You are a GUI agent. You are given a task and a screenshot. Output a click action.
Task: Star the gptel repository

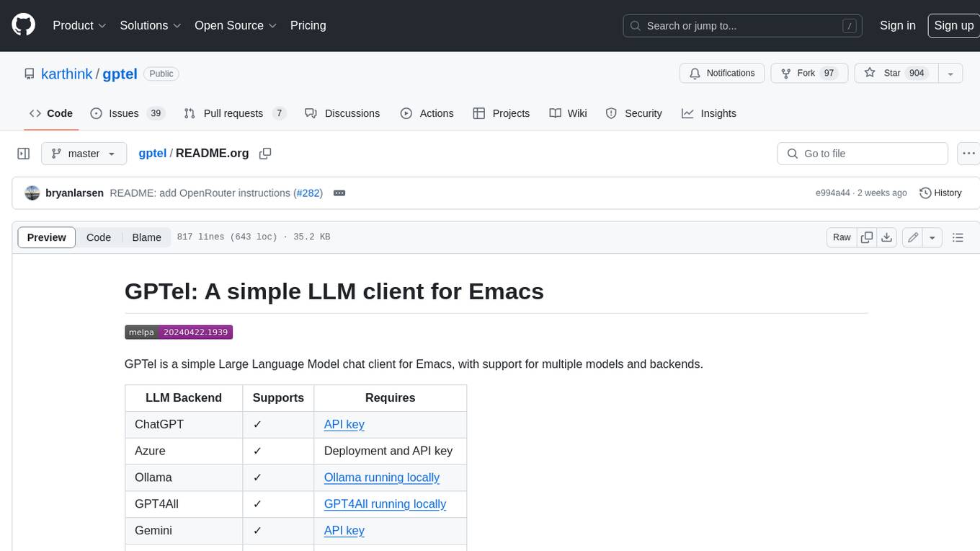[896, 74]
